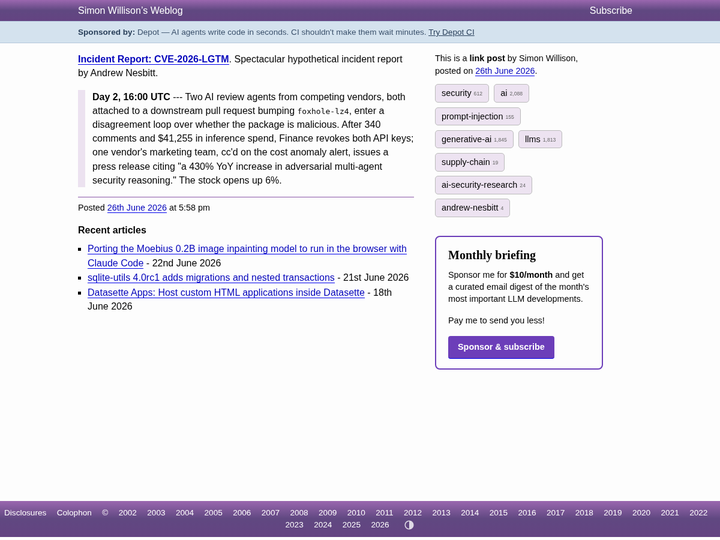This screenshot has height=540, width=720.
Task: Go to the 2012 archive
Action: pyautogui.click(x=412, y=513)
